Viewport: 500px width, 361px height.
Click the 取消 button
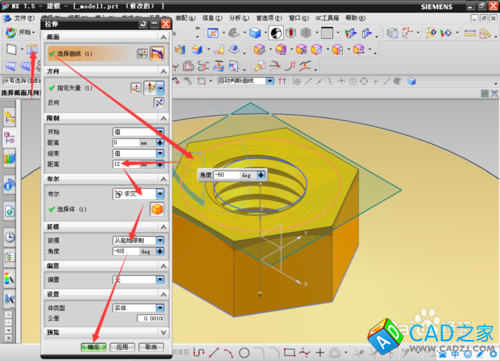click(x=151, y=347)
